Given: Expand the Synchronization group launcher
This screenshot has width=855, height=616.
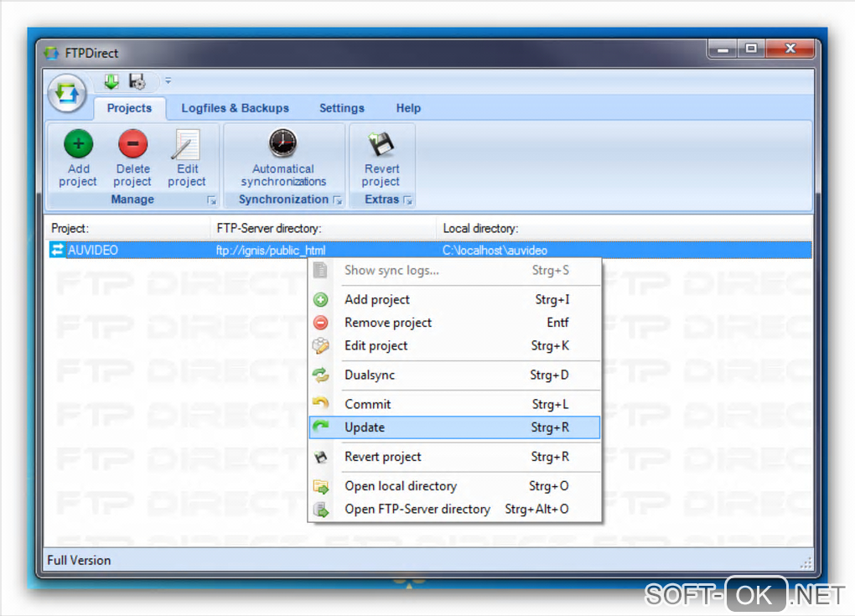Looking at the screenshot, I should coord(338,200).
